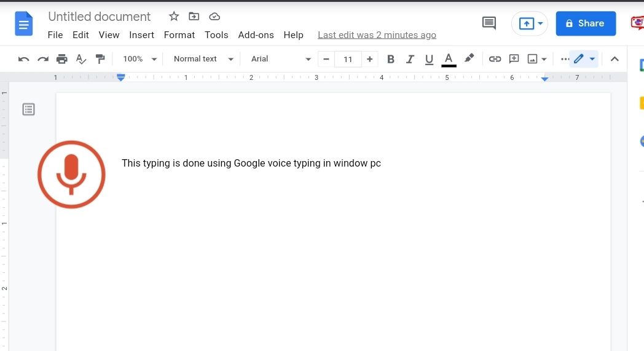Open the Arial font dropdown
Image resolution: width=644 pixels, height=351 pixels.
tap(281, 59)
